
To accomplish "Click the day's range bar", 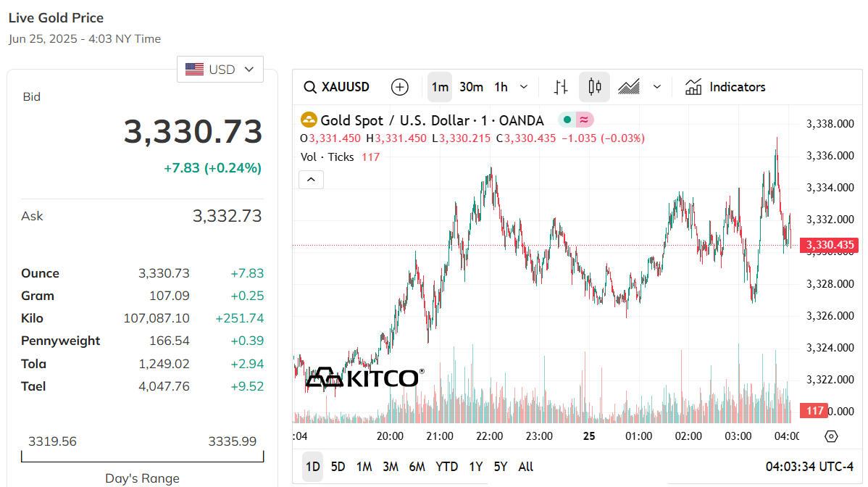I will tap(142, 457).
